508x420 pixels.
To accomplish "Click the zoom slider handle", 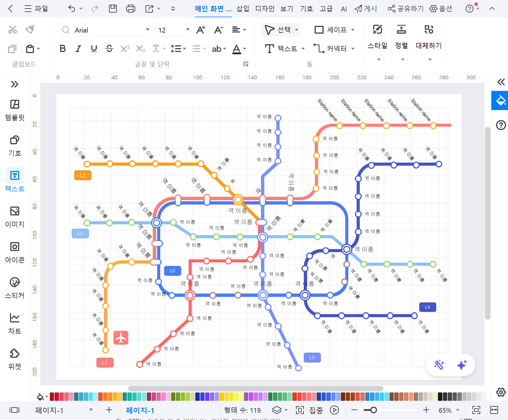I will 374,410.
